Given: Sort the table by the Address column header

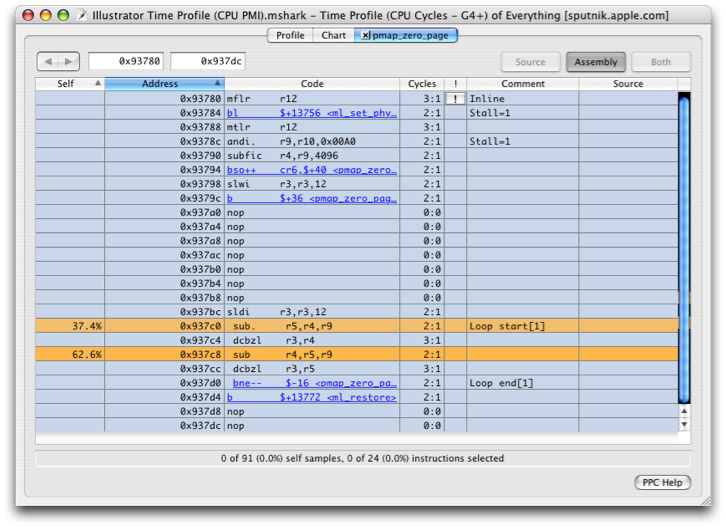Looking at the screenshot, I should coord(160,84).
